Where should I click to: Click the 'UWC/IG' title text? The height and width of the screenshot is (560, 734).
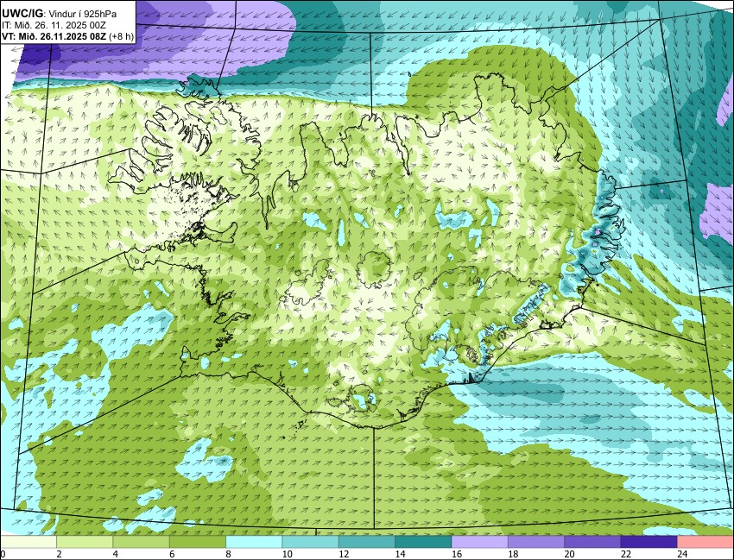tap(22, 14)
